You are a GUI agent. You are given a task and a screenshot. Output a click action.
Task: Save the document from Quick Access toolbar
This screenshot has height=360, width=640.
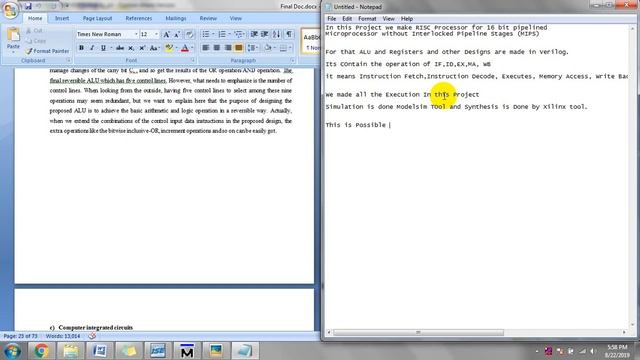[x=27, y=6]
